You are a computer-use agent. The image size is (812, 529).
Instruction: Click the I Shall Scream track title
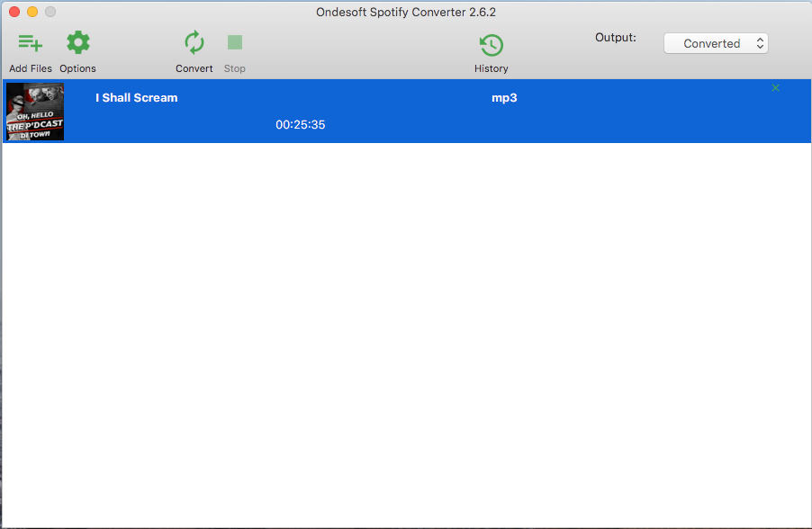[x=137, y=98]
